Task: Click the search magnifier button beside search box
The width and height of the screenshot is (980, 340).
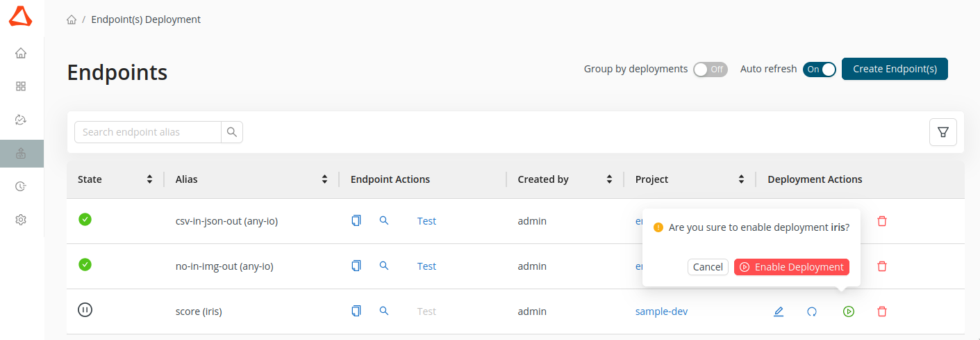Action: tap(232, 132)
